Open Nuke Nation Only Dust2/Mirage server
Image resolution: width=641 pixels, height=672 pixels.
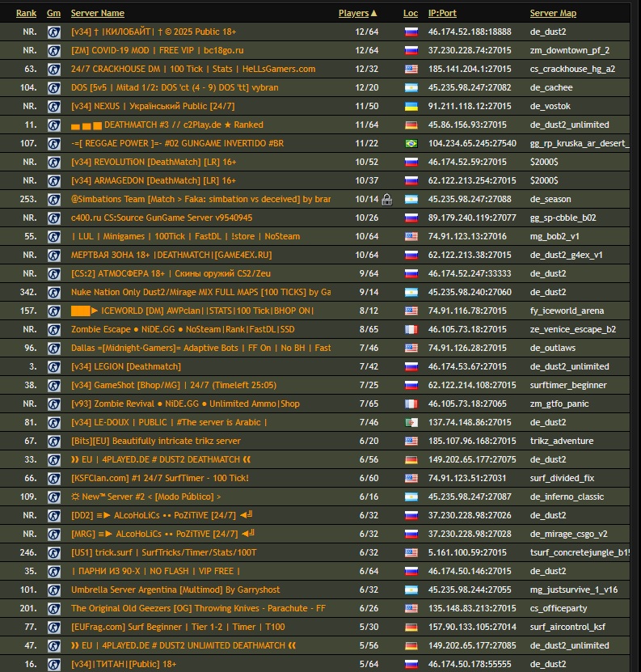(x=201, y=292)
